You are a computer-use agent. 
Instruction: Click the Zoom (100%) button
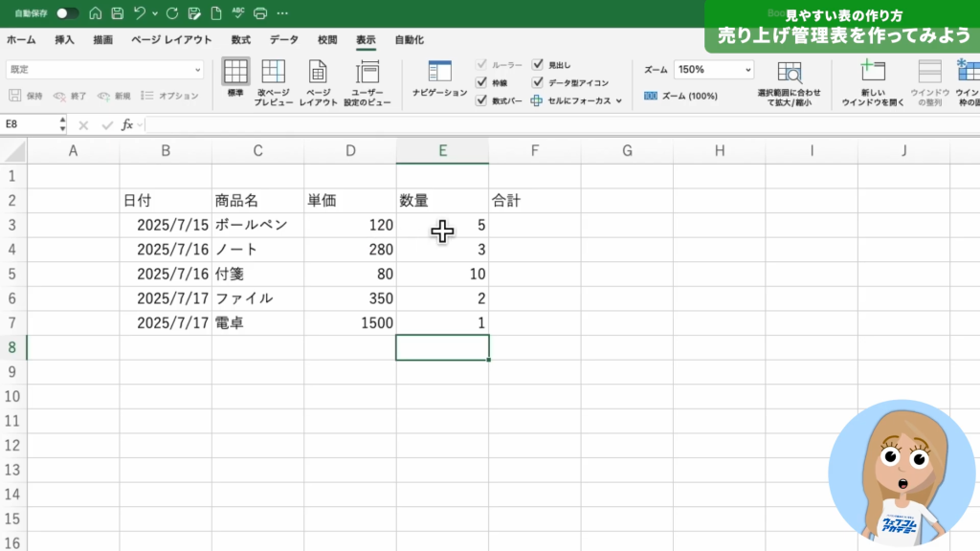(680, 96)
